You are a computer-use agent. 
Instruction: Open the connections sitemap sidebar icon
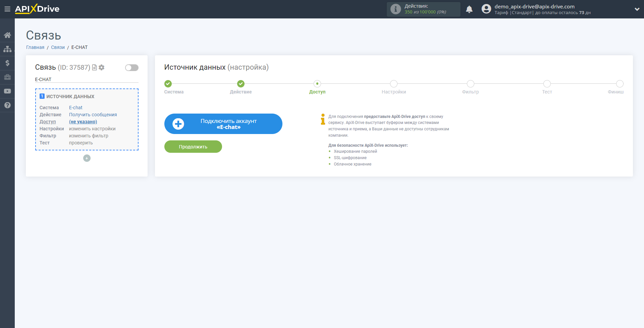(7, 49)
